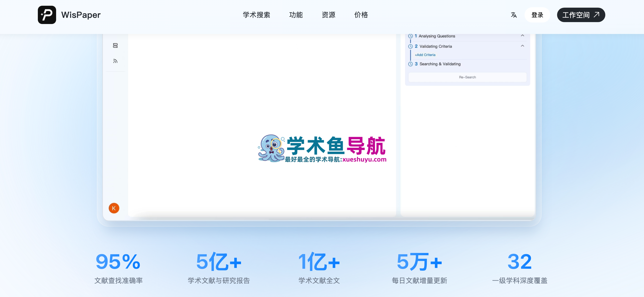
Task: Open the RSS feed sidebar icon
Action: 115,61
